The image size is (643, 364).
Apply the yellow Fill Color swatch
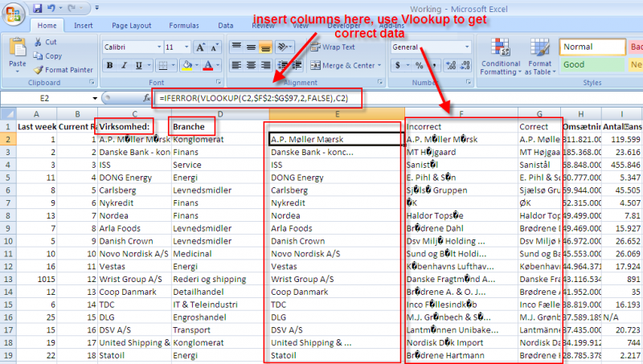click(186, 65)
